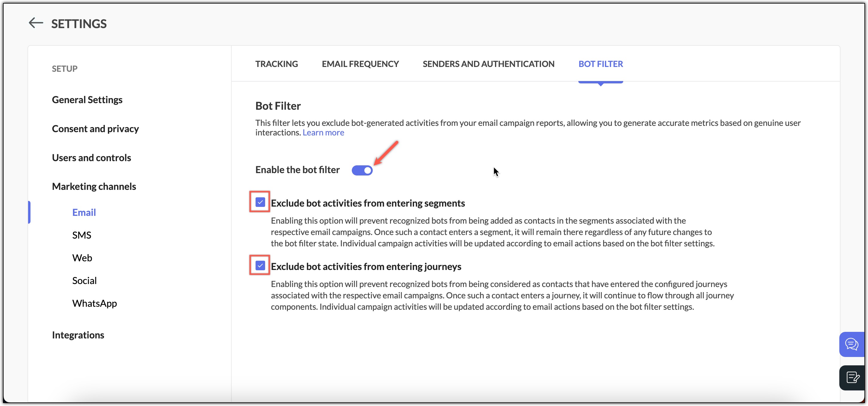Click the back arrow next to Settings
This screenshot has width=868, height=406.
tap(36, 23)
